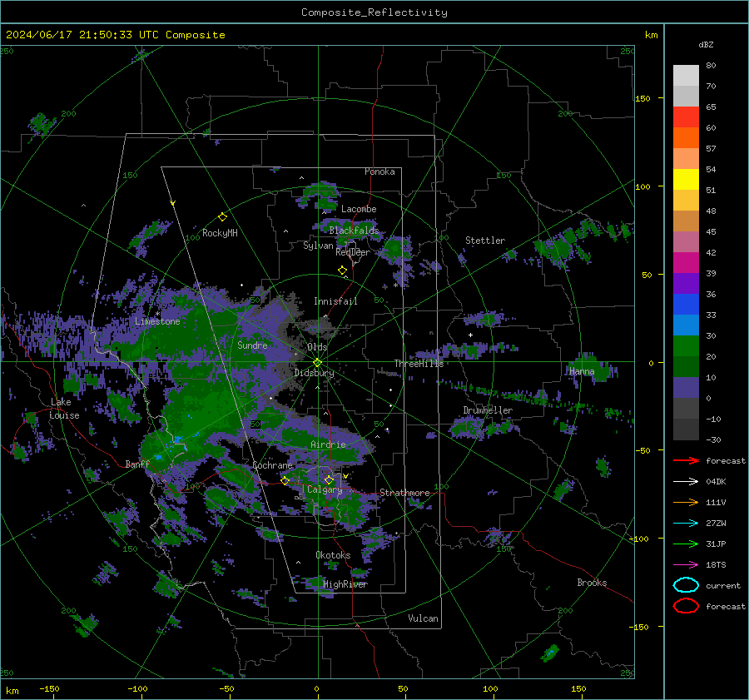Image resolution: width=749 pixels, height=700 pixels.
Task: Click the Ponoka label
Action: [x=379, y=171]
